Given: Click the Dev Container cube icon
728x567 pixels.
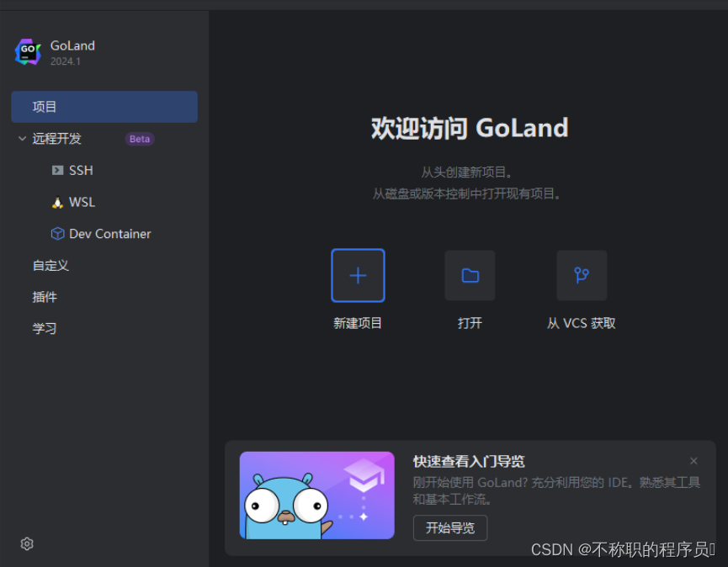Looking at the screenshot, I should coord(57,233).
